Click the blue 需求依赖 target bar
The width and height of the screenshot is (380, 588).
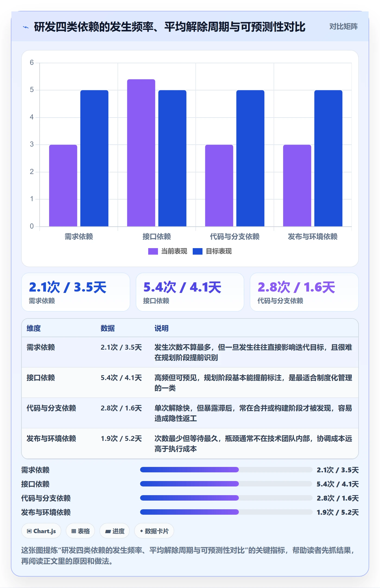[x=94, y=158]
